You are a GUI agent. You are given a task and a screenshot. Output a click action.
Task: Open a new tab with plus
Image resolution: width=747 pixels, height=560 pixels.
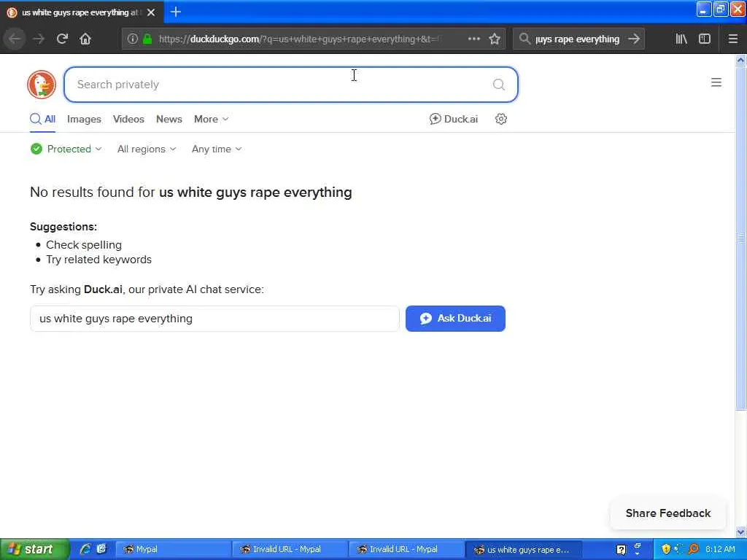click(x=175, y=12)
